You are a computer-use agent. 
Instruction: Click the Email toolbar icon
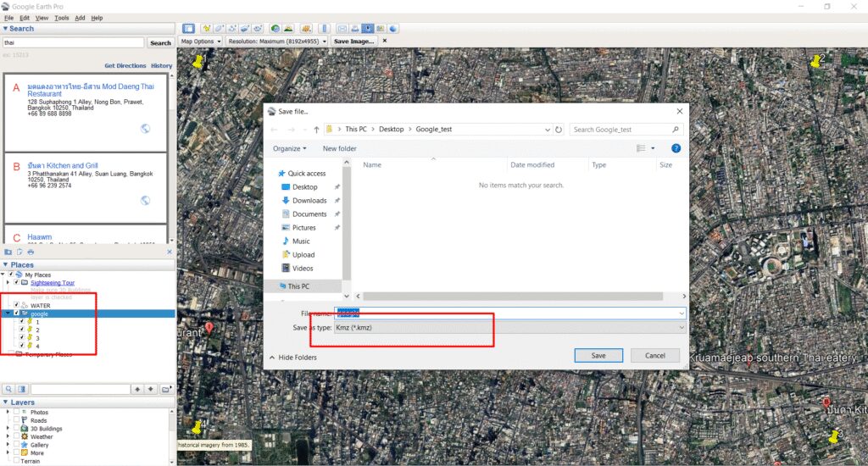click(342, 28)
